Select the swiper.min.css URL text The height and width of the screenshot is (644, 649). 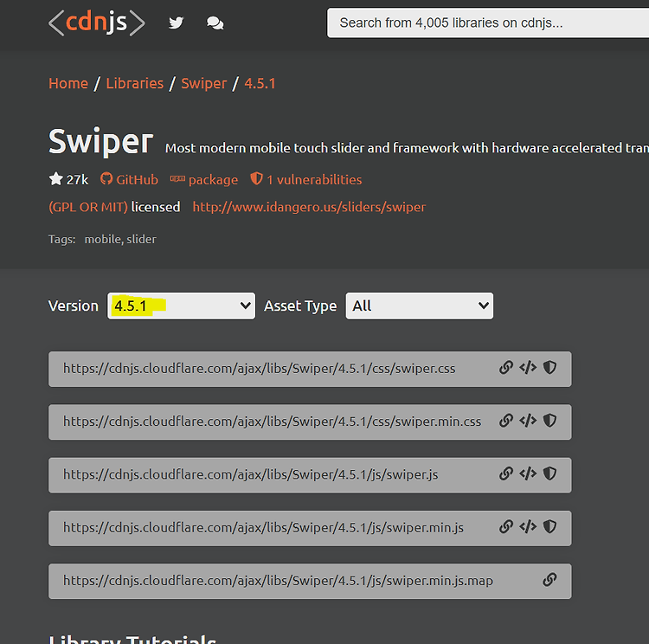272,422
